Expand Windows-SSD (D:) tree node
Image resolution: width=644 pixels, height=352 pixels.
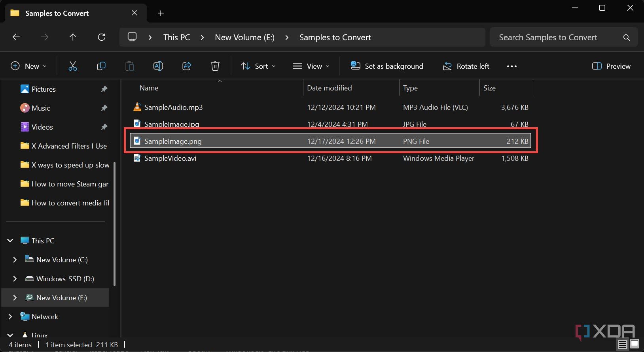pos(15,279)
